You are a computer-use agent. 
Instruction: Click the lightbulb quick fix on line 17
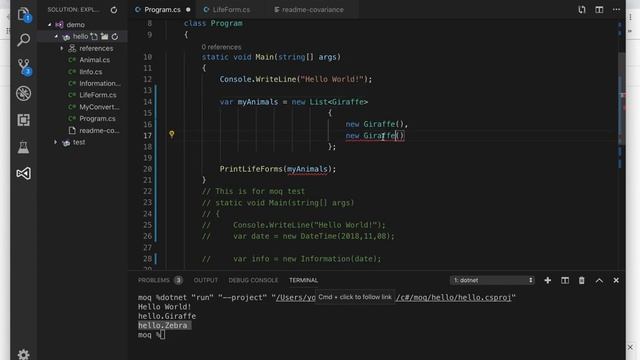tap(171, 134)
